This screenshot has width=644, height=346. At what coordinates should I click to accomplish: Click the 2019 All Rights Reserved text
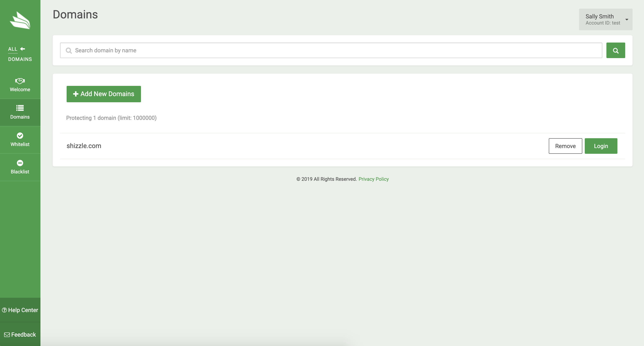pyautogui.click(x=326, y=179)
